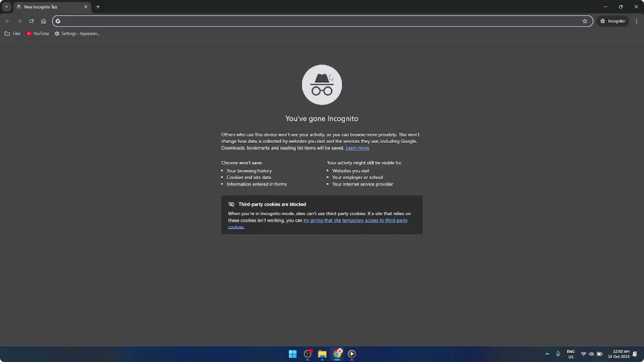Open the browser home page
Screen dimensions: 644x362
pyautogui.click(x=44, y=21)
